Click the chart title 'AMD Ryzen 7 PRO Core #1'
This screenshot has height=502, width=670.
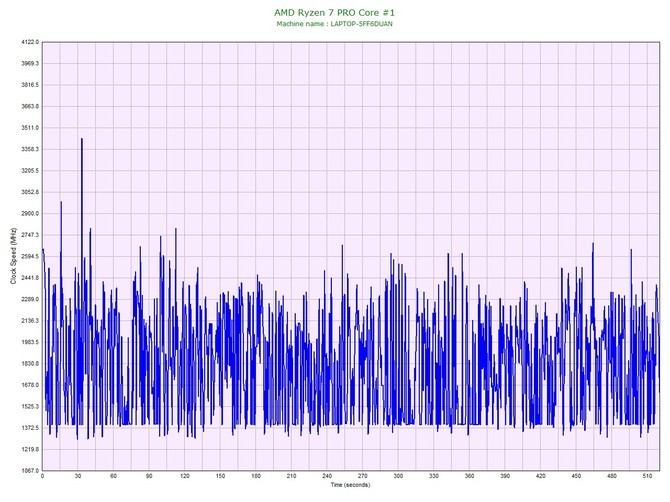(x=335, y=12)
